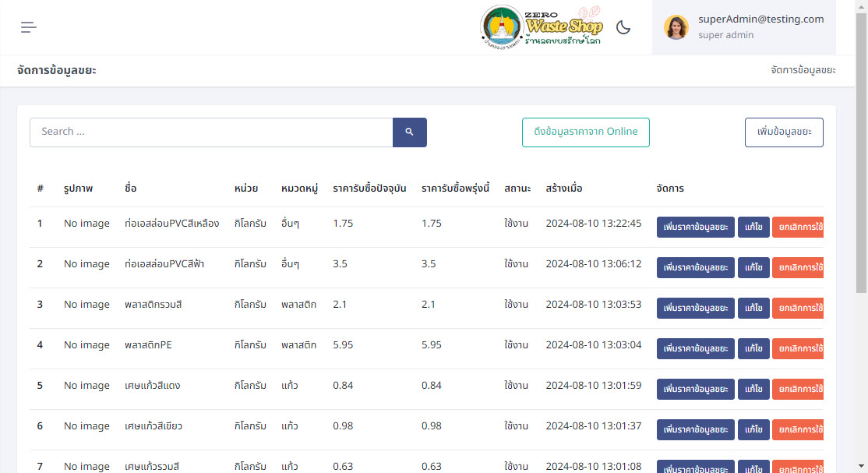Click the เพิ่มข้อมูลขยะ button
Image resolution: width=868 pixels, height=473 pixels.
784,132
